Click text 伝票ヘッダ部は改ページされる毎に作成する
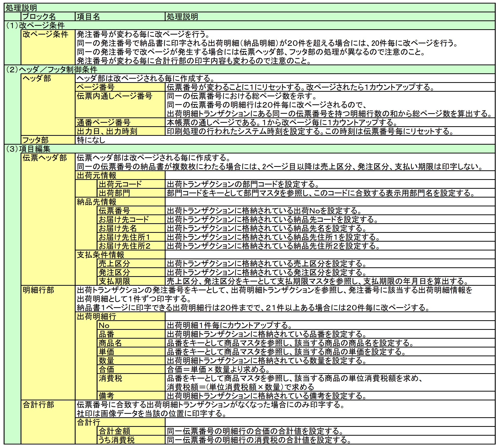This screenshot has height=448, width=500. pos(154,158)
